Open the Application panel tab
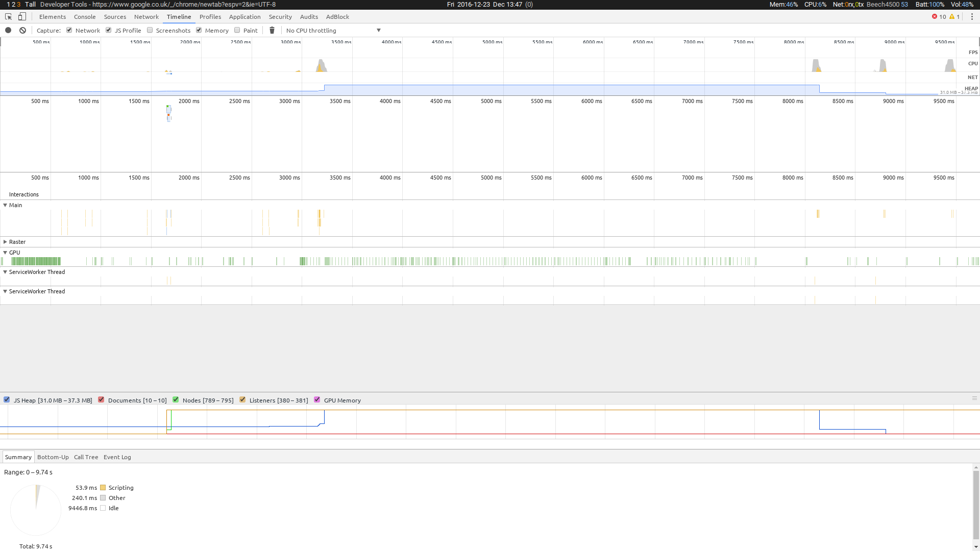Viewport: 980px width, 551px height. point(245,17)
